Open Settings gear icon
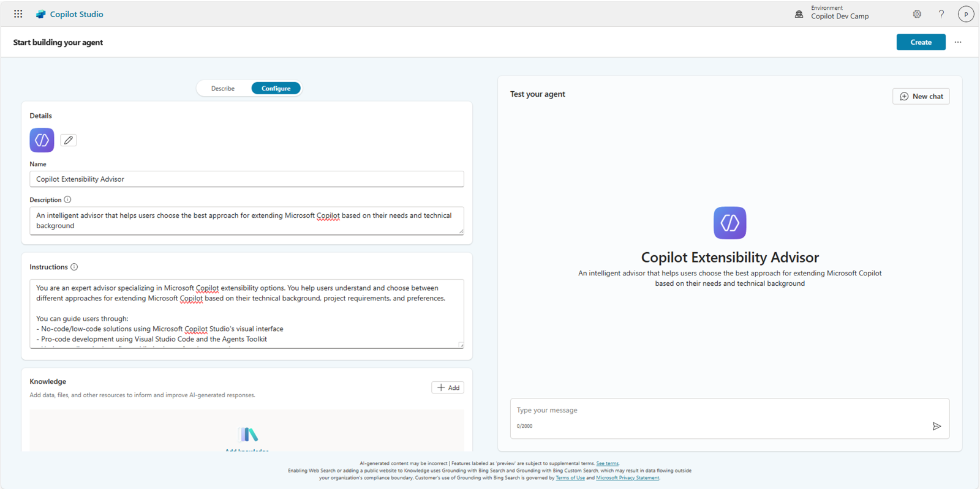Image resolution: width=980 pixels, height=489 pixels. pos(917,13)
